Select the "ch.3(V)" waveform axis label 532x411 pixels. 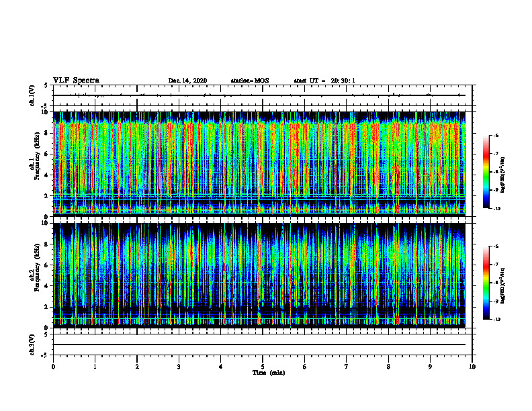pyautogui.click(x=32, y=345)
